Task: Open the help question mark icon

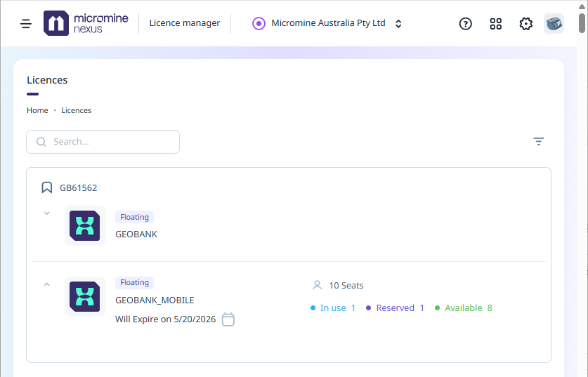Action: point(465,23)
